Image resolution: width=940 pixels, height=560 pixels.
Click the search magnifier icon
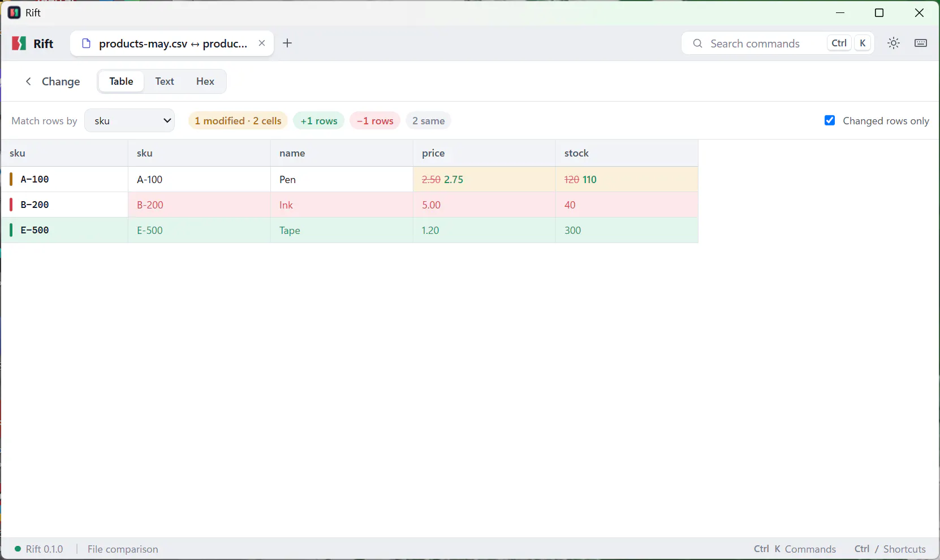point(698,44)
